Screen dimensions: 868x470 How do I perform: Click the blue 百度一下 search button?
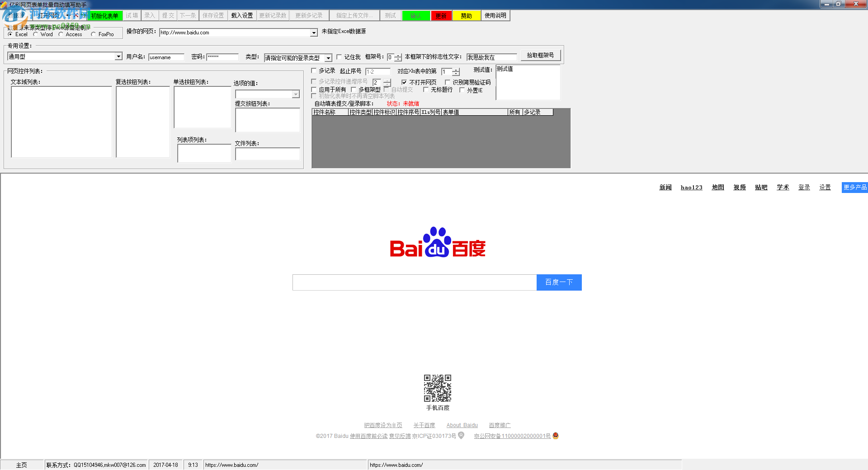click(559, 282)
